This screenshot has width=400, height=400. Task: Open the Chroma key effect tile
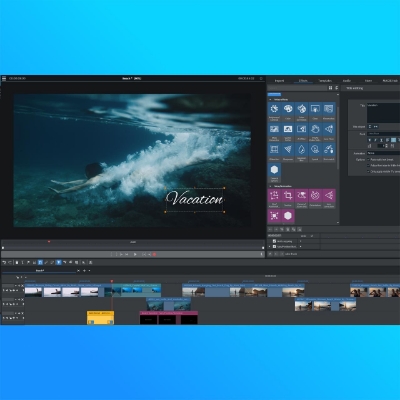315,111
